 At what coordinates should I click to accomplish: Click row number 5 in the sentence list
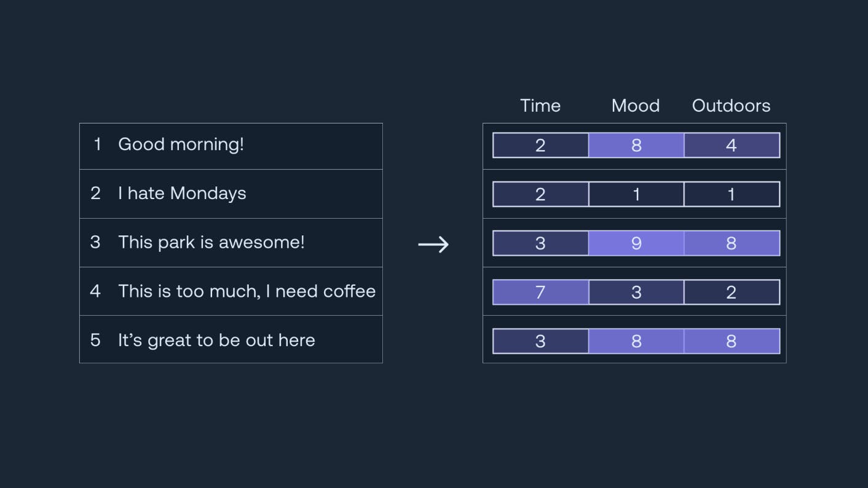[x=95, y=340]
